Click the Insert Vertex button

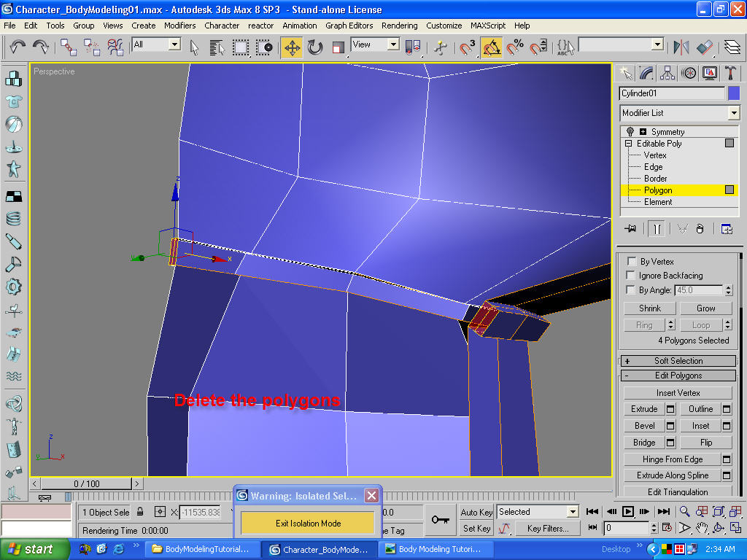point(678,393)
